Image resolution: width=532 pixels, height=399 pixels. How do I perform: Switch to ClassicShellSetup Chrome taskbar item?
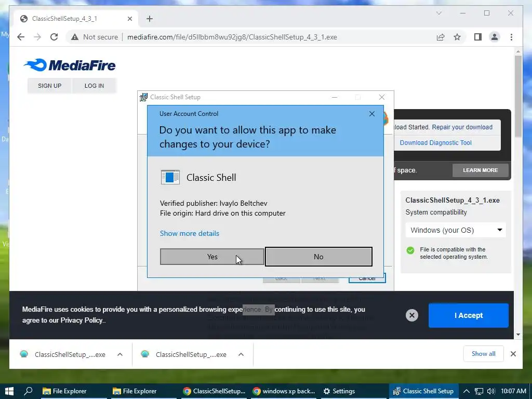(214, 391)
